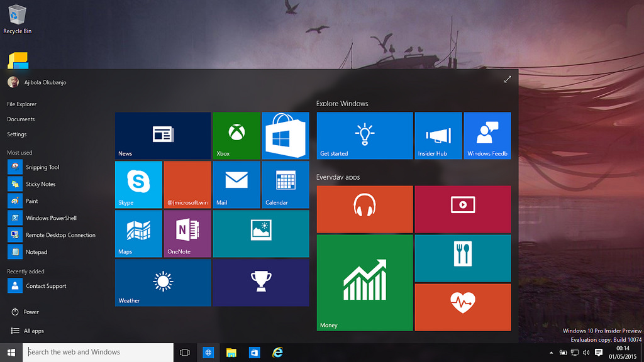Open the Calendar tile

coord(286,184)
